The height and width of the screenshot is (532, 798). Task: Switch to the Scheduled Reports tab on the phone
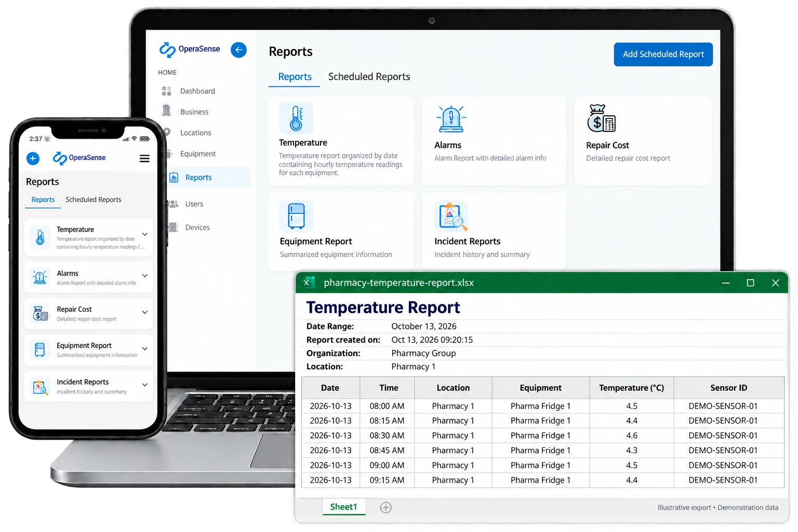(94, 199)
